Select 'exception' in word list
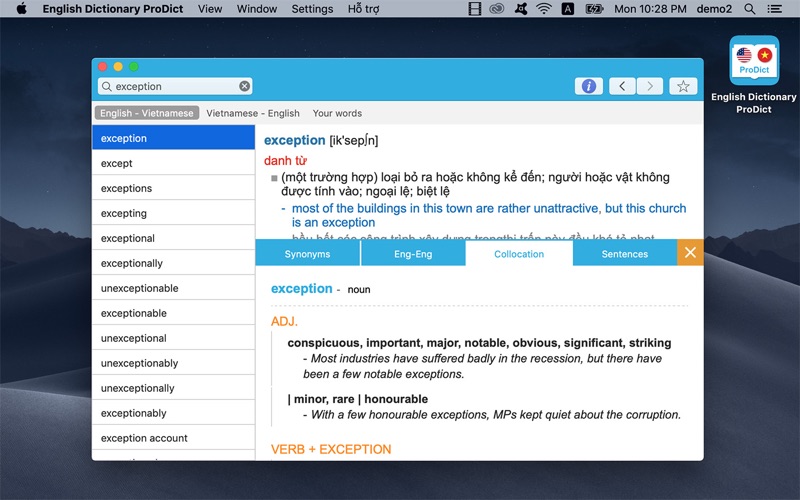800x500 pixels. pyautogui.click(x=173, y=138)
